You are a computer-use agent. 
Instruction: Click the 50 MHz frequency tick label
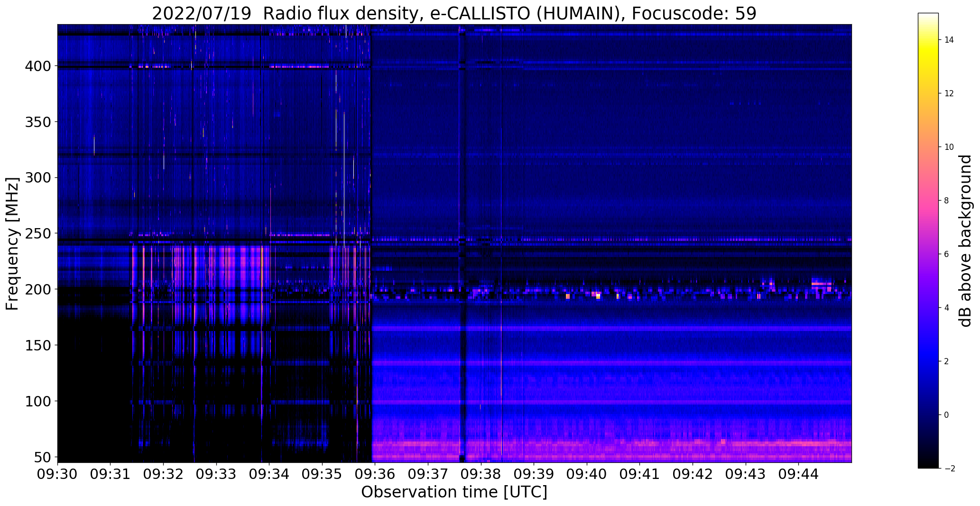click(43, 457)
